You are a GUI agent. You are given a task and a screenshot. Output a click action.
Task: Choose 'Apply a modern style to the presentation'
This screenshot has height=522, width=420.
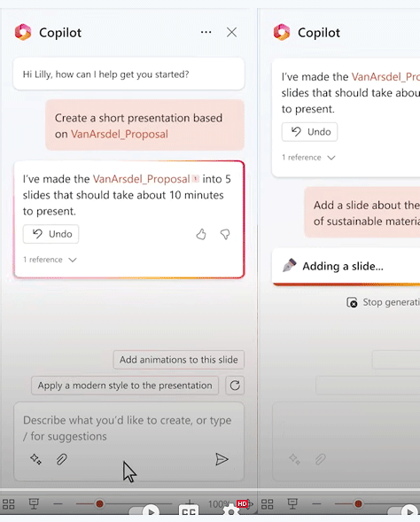pos(125,386)
